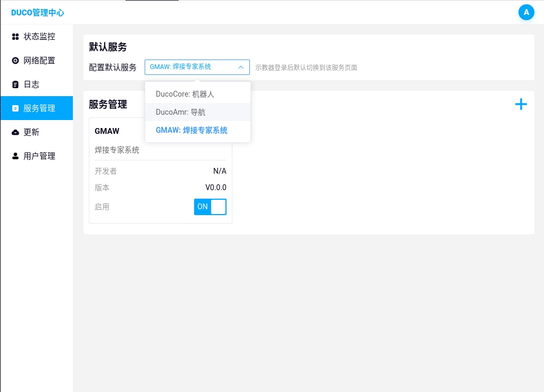Choose DucoAmr: 导航 option

180,112
